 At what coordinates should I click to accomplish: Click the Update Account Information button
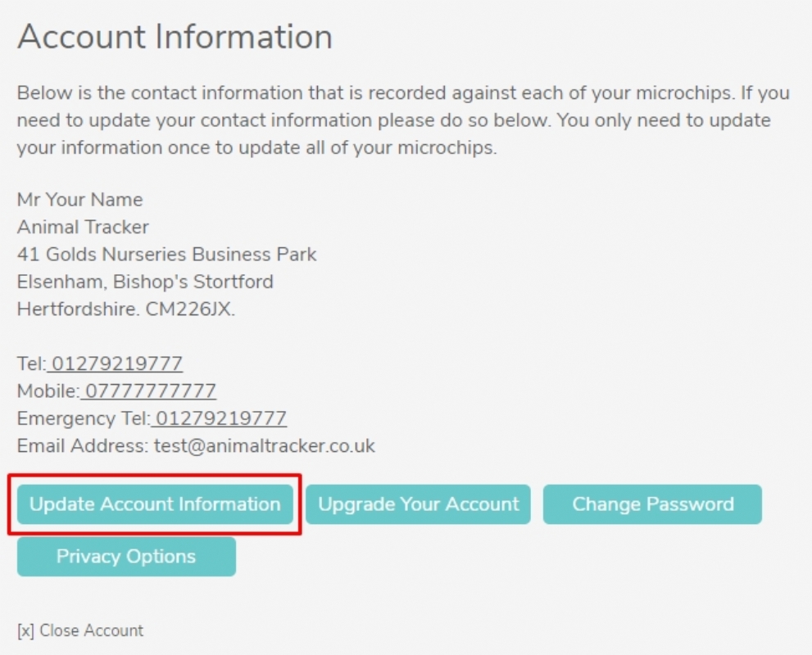coord(155,504)
